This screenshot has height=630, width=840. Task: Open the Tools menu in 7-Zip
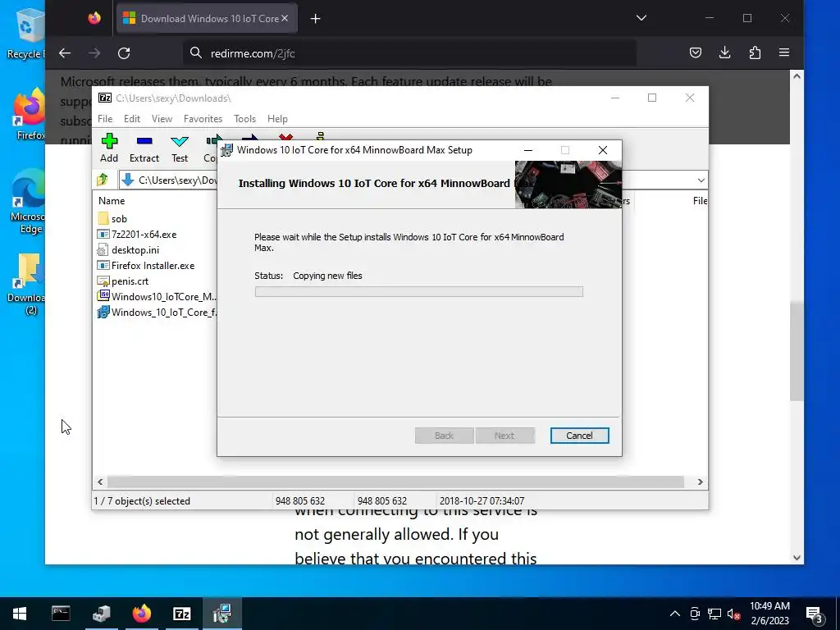tap(244, 118)
